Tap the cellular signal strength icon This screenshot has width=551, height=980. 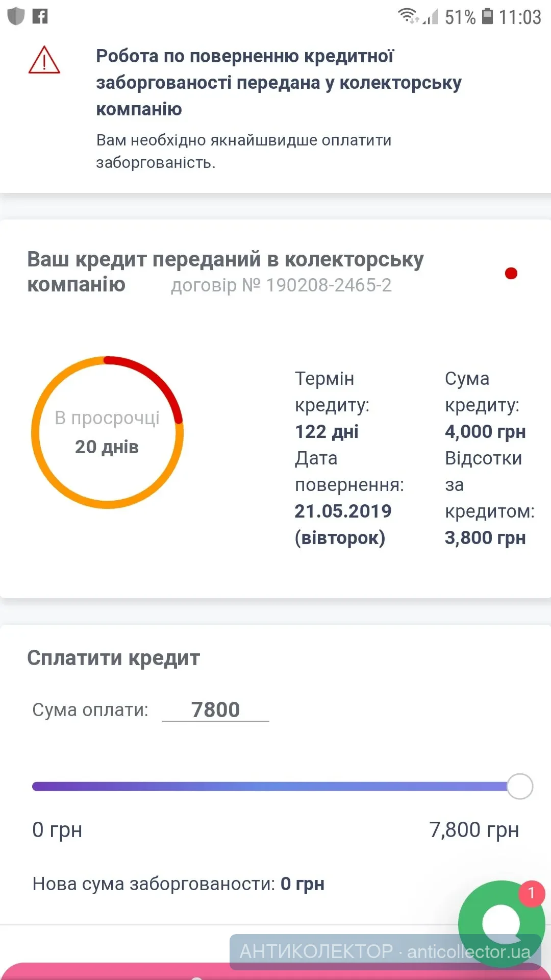431,17
